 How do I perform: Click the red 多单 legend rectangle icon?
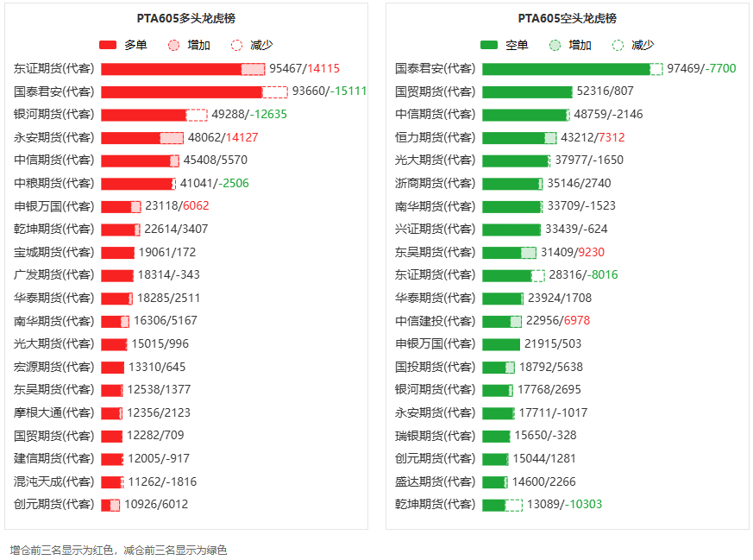point(108,45)
